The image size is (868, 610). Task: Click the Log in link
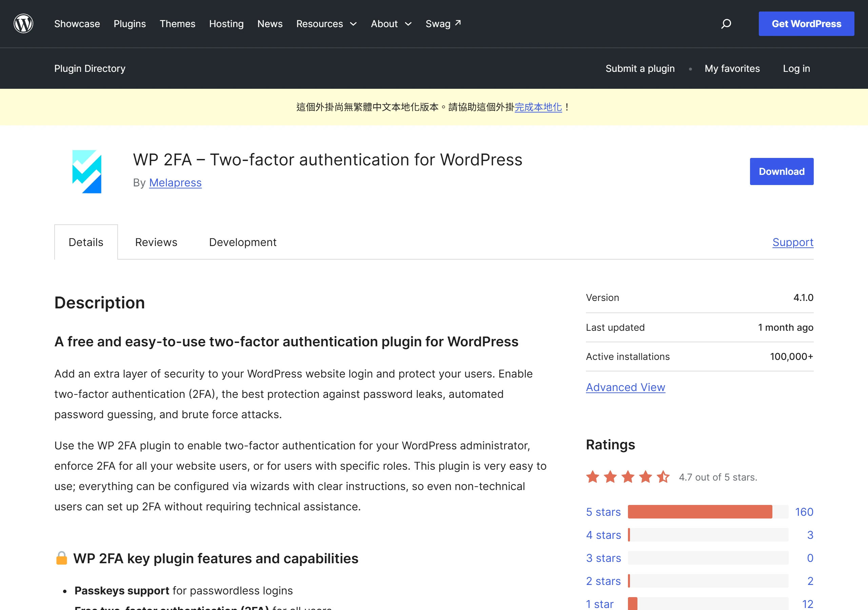pyautogui.click(x=796, y=68)
